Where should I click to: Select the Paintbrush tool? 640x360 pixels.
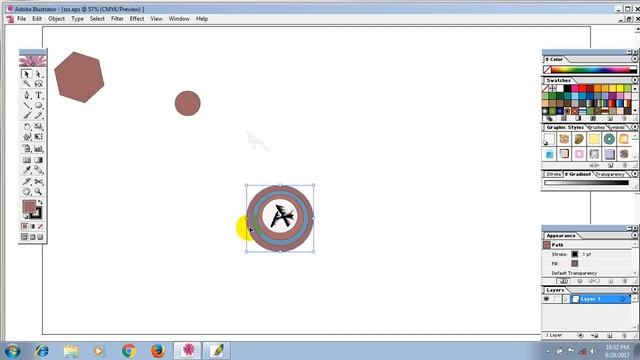[27, 116]
